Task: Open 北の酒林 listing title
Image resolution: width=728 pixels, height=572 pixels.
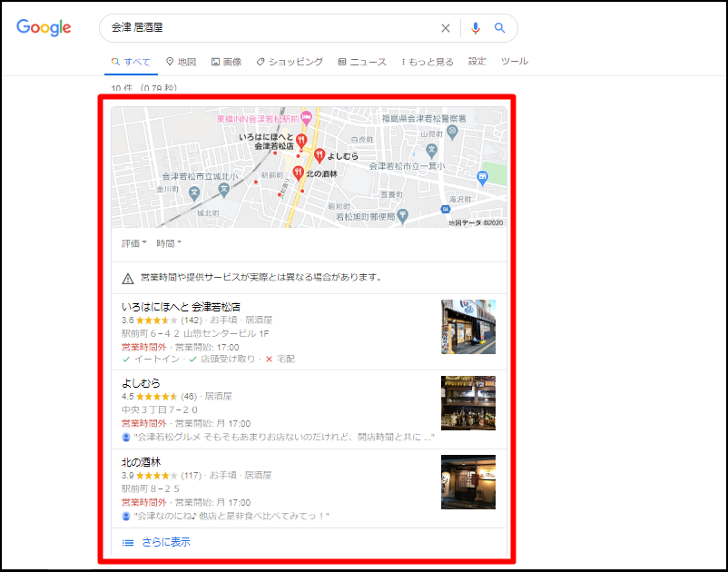Action: 141,462
